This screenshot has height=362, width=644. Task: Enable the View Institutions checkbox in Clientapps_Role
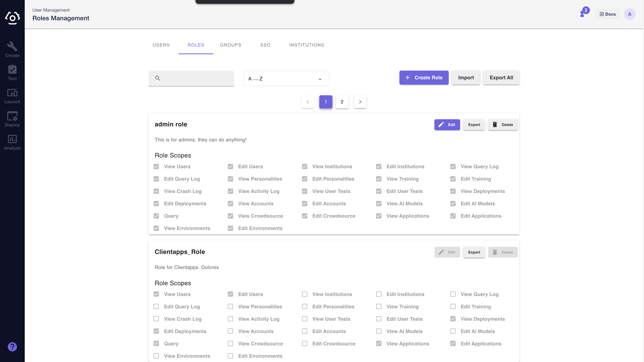click(305, 294)
